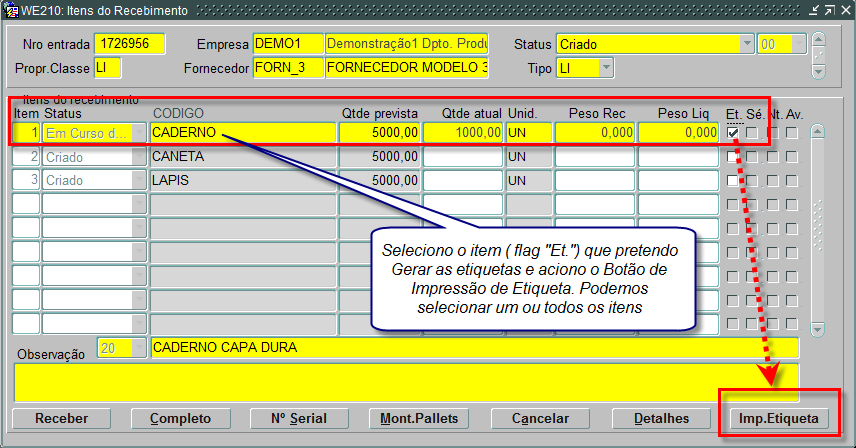This screenshot has height=448, width=856.
Task: Click the header block scroll up arrow
Action: point(818,39)
